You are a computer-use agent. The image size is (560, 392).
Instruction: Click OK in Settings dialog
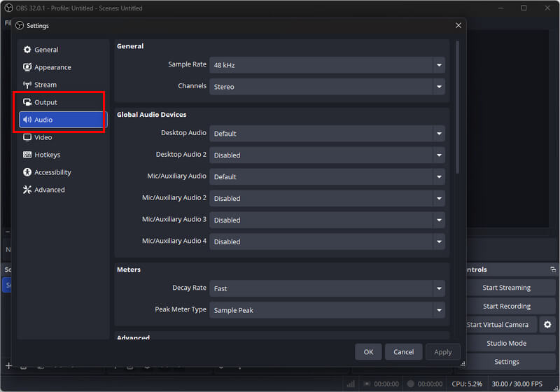368,352
